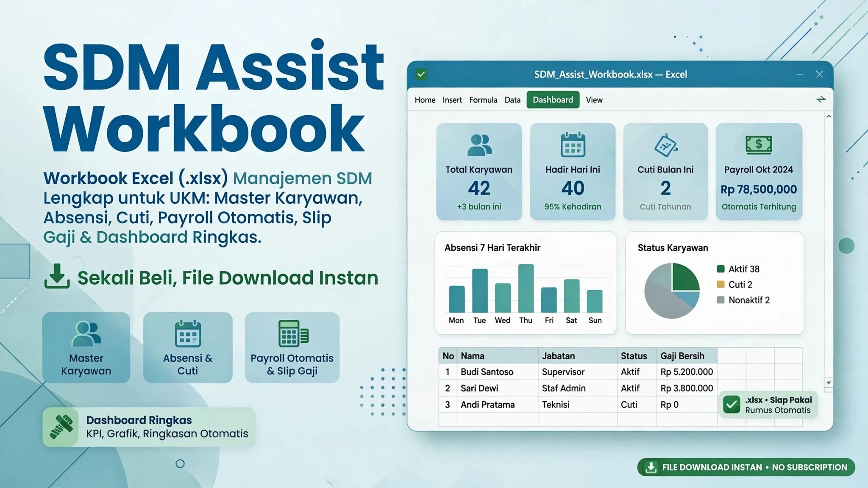This screenshot has width=868, height=488.
Task: Click the green tool icon on Dashboard Ringkas badge
Action: pos(61,427)
